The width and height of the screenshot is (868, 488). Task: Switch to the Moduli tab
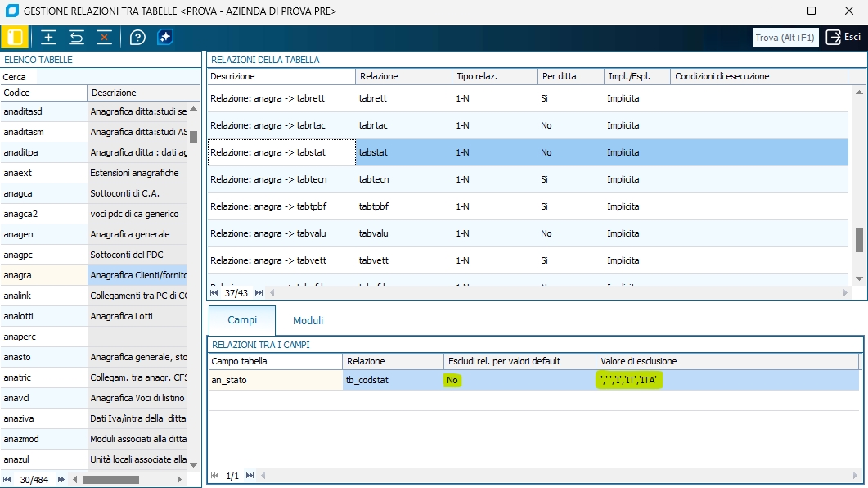pyautogui.click(x=308, y=320)
